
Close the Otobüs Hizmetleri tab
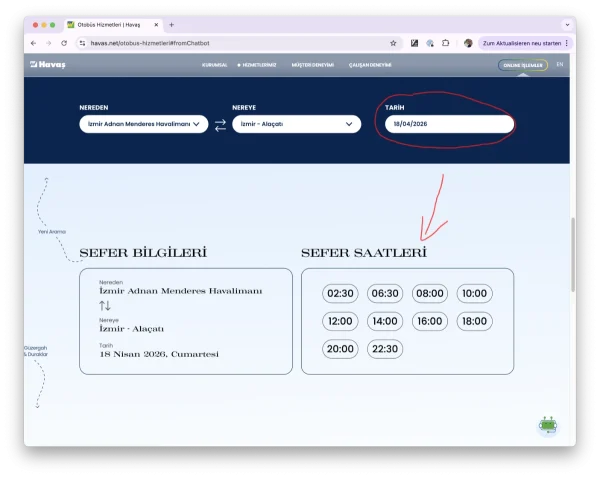[x=156, y=25]
